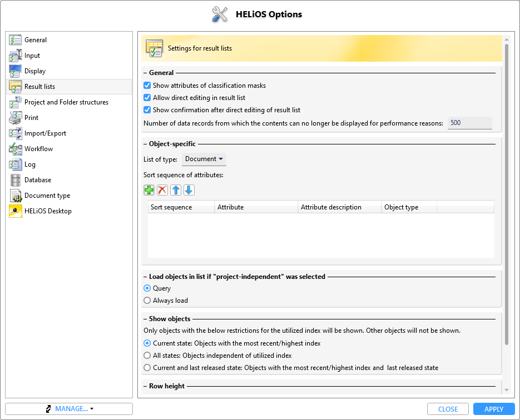Click the Display monitor icon
This screenshot has width=520, height=420.
15,71
